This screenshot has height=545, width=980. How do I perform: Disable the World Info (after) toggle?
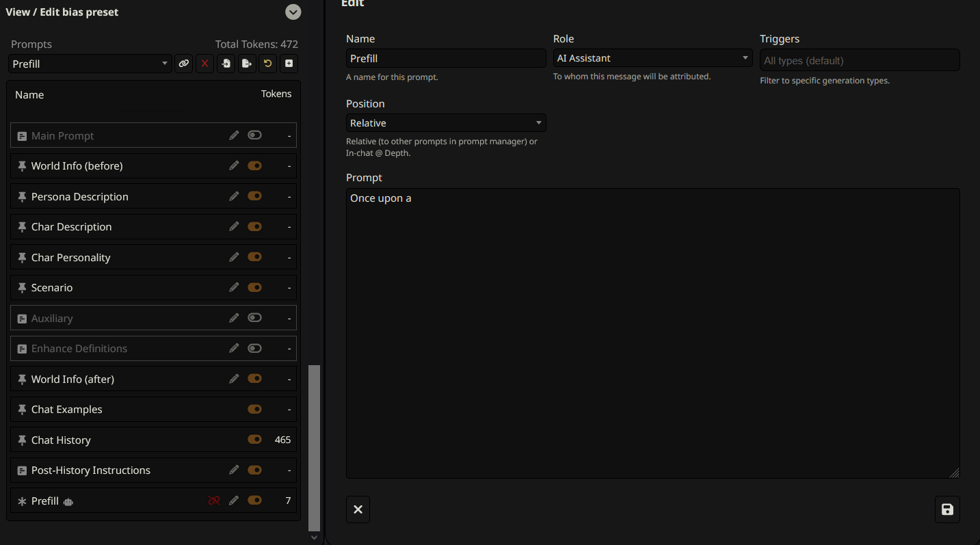click(x=254, y=379)
